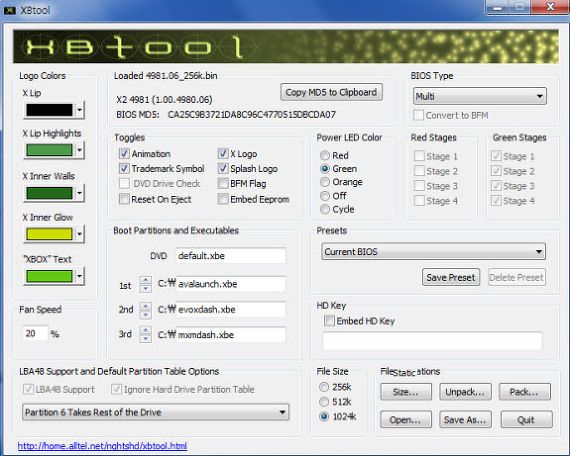Image resolution: width=570 pixels, height=456 pixels.
Task: Expand the BIOS Type Multi dropdown
Action: (479, 96)
